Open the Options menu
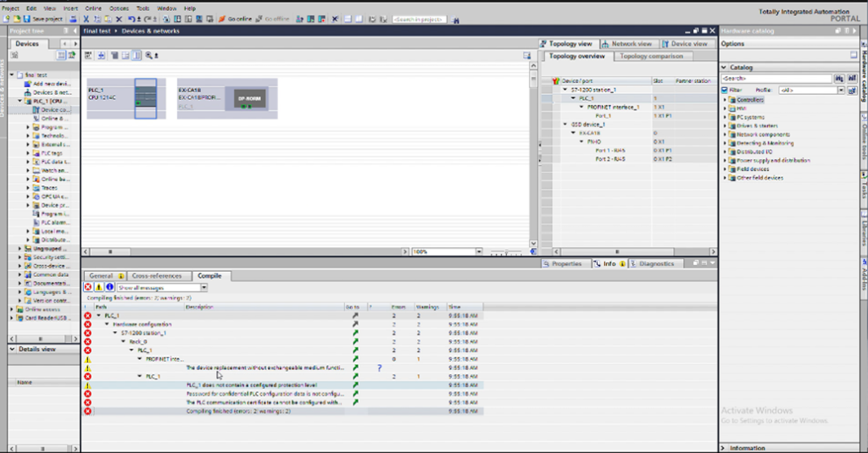 coord(119,8)
